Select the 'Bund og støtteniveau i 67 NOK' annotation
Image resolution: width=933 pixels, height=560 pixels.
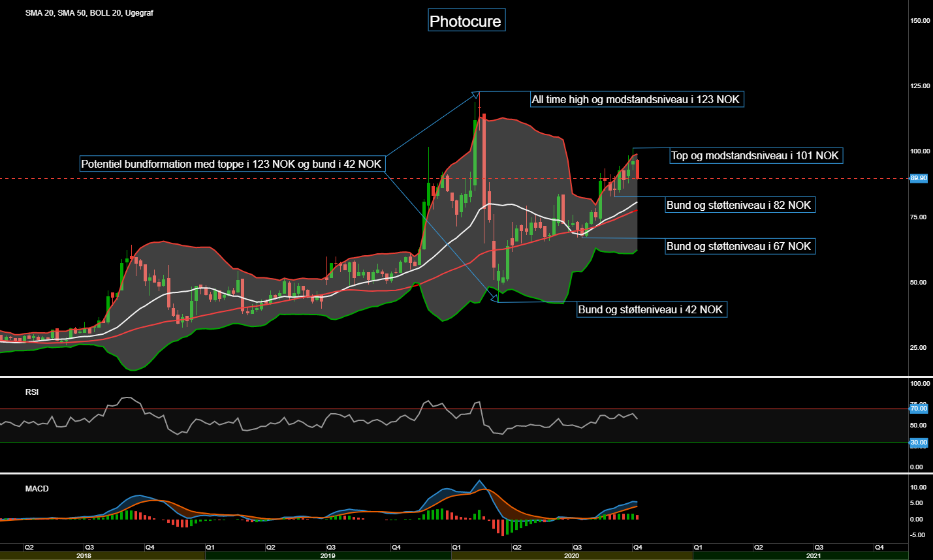point(739,246)
